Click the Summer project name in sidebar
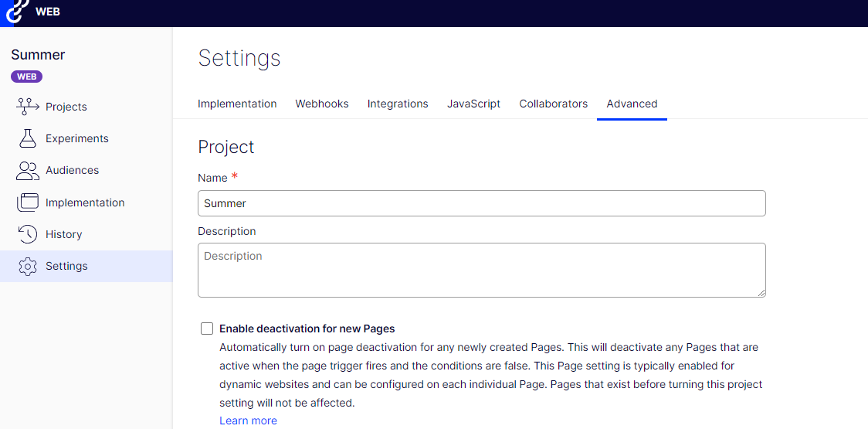 (x=38, y=55)
